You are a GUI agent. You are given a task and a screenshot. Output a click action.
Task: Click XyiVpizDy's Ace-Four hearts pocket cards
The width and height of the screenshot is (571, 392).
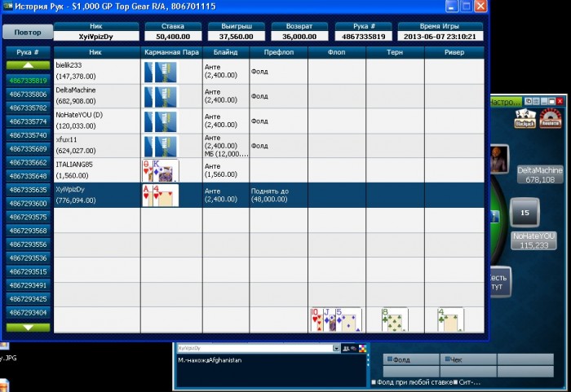tap(161, 196)
